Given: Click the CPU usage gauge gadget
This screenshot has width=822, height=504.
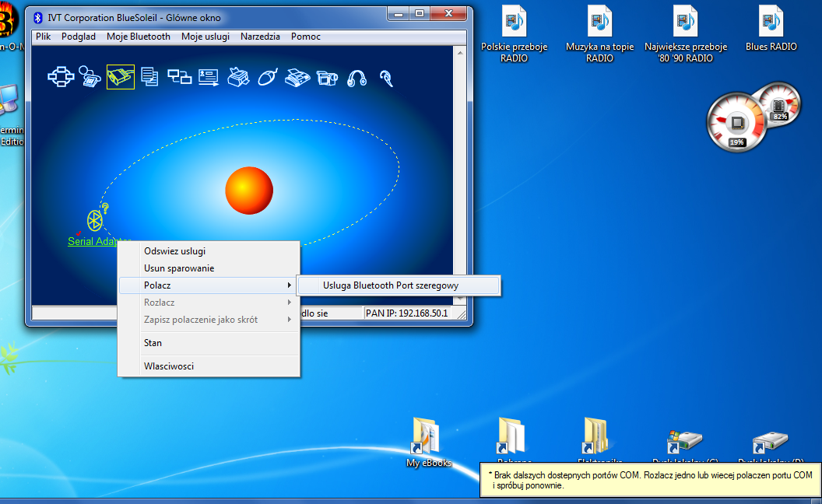Looking at the screenshot, I should tap(736, 123).
